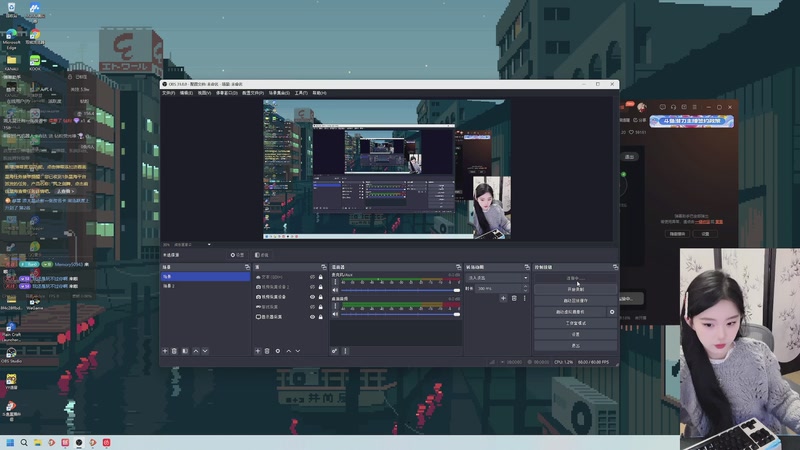The width and height of the screenshot is (800, 450).
Task: Add a scene transition with plus icon
Action: tap(503, 298)
